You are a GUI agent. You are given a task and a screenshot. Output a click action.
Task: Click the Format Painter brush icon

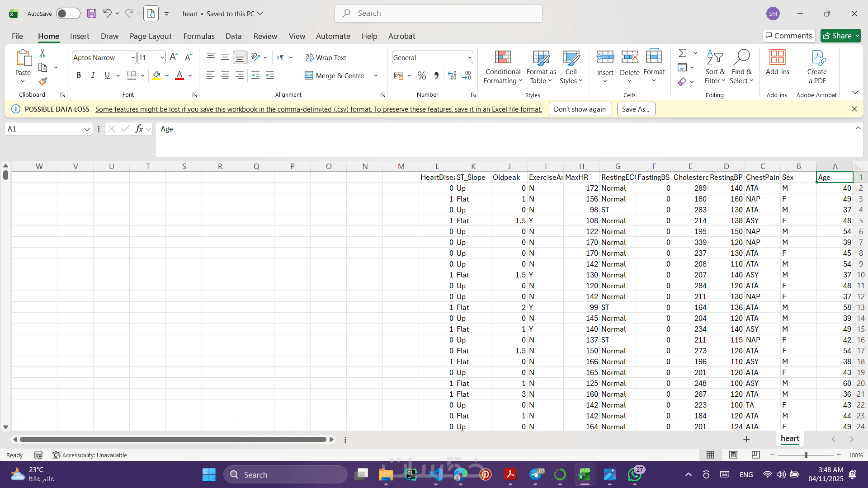click(42, 82)
